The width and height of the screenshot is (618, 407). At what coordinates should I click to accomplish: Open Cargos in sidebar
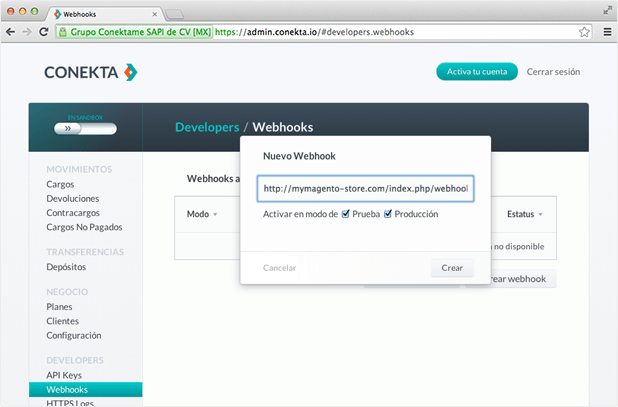(60, 184)
